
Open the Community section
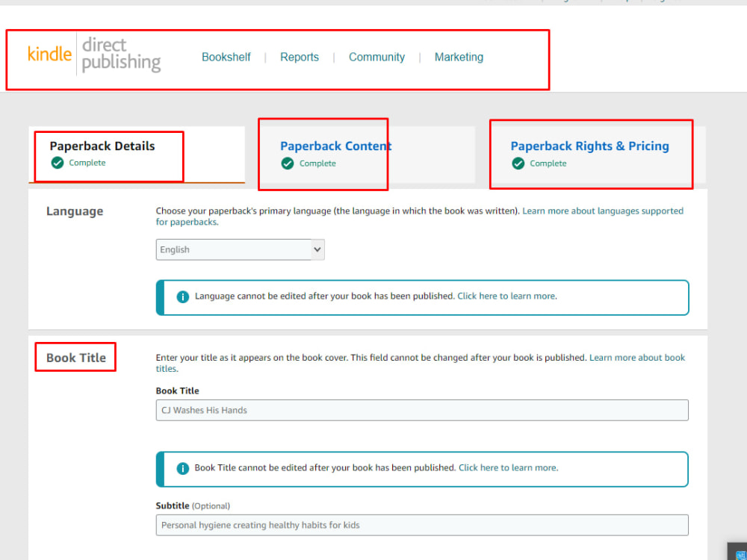pyautogui.click(x=376, y=57)
